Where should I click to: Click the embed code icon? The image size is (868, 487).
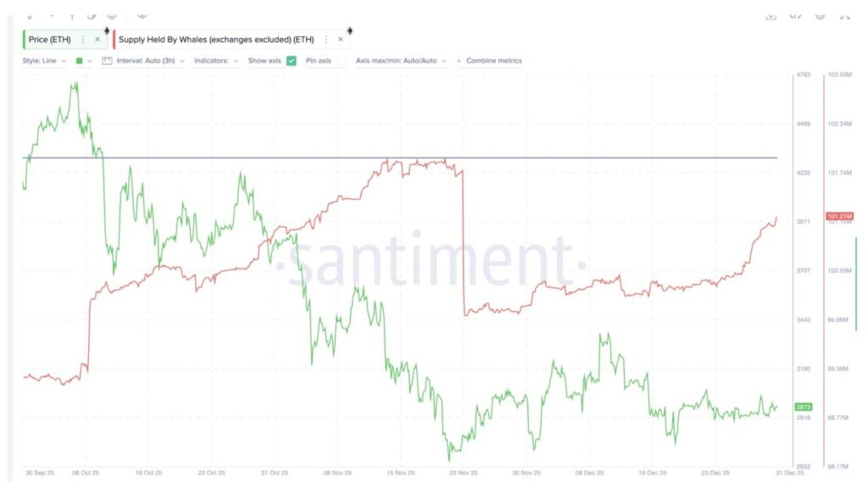(x=795, y=15)
